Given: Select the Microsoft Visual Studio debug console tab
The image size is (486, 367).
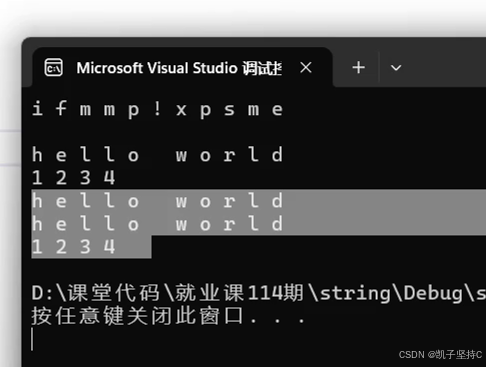Looking at the screenshot, I should [x=182, y=67].
